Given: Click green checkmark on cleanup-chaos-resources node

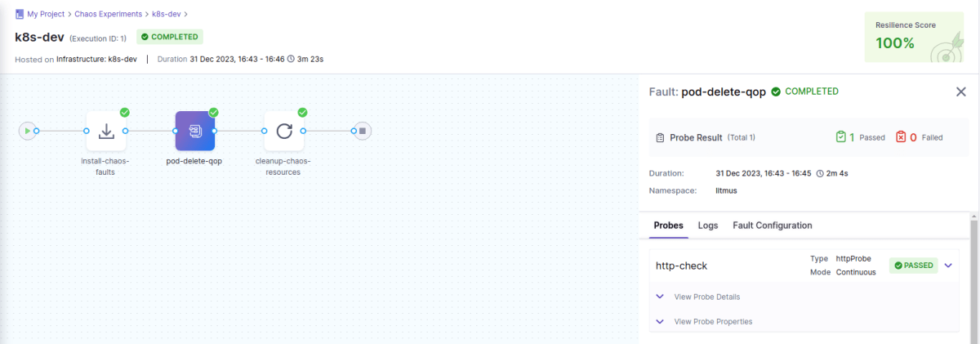Looking at the screenshot, I should click(302, 113).
